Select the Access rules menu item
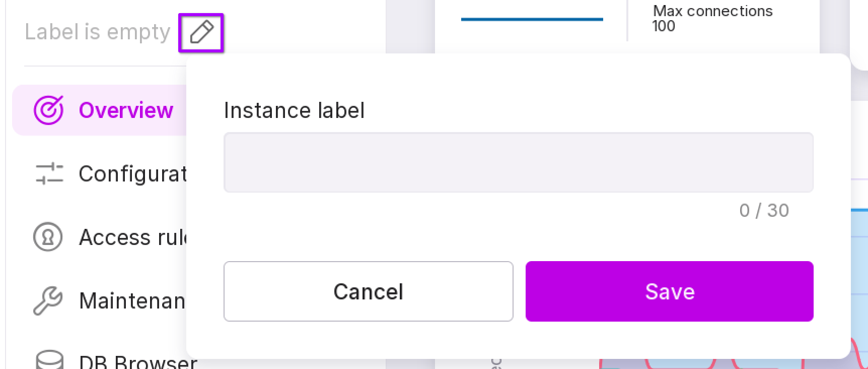The image size is (868, 369). pos(132,237)
